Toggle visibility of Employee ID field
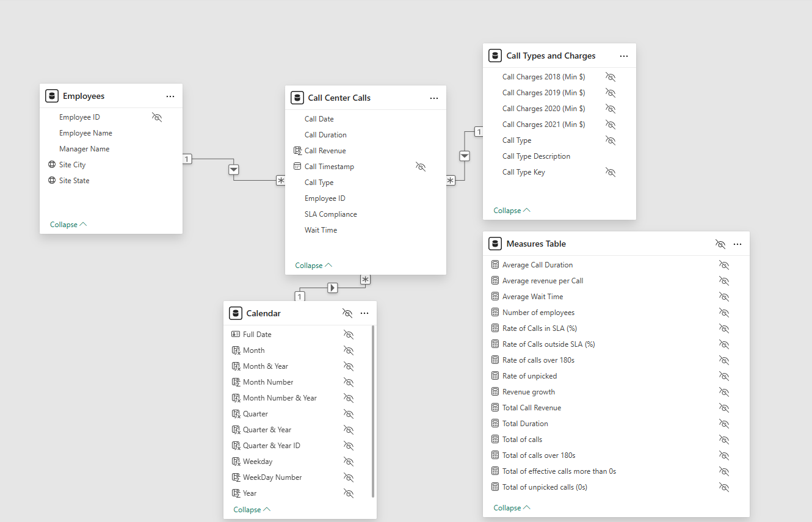 (x=157, y=117)
